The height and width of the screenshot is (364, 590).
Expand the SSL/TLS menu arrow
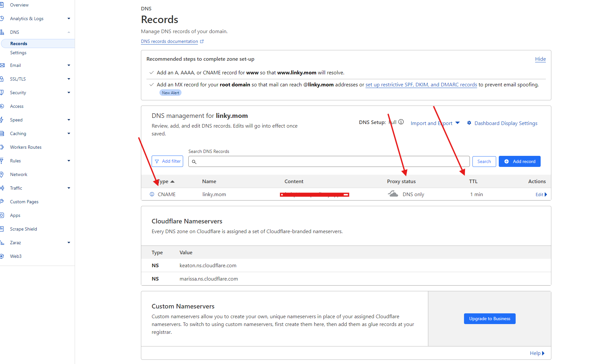(69, 79)
